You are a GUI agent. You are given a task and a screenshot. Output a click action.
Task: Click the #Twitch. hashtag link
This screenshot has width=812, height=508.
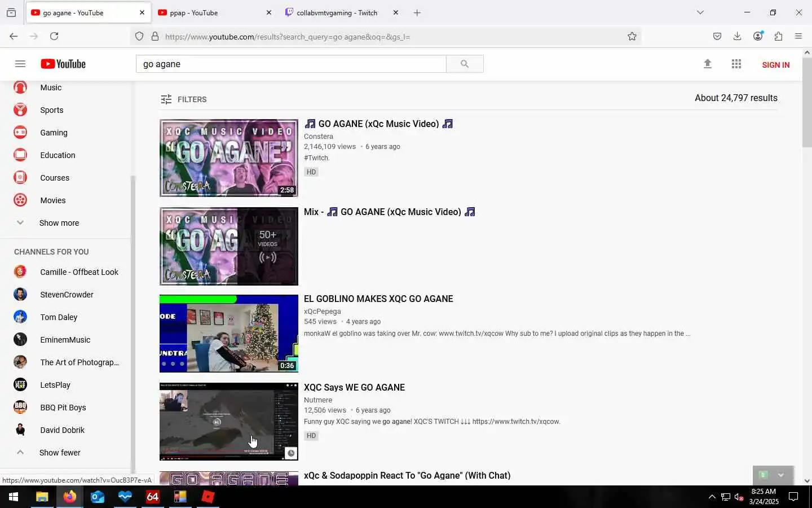pos(316,158)
